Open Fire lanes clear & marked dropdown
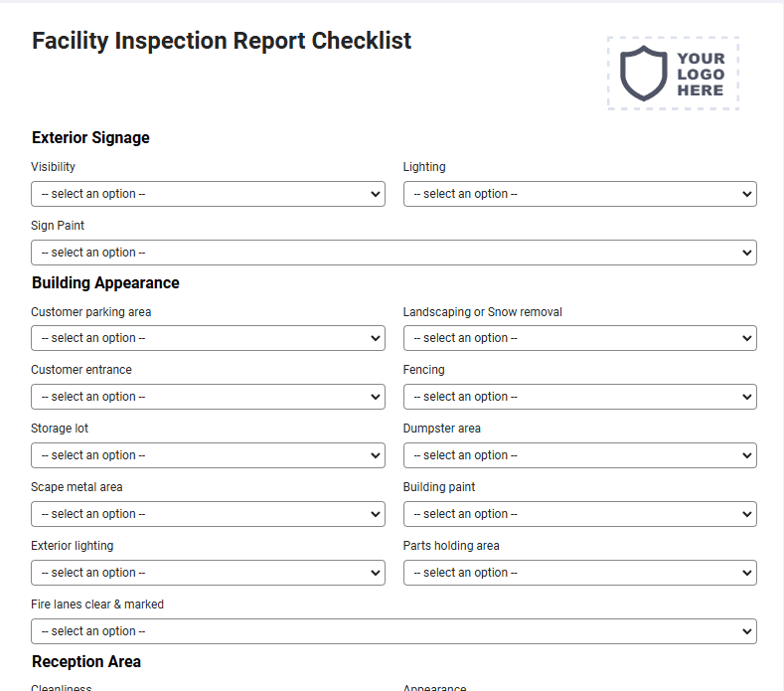This screenshot has height=691, width=784. [394, 631]
